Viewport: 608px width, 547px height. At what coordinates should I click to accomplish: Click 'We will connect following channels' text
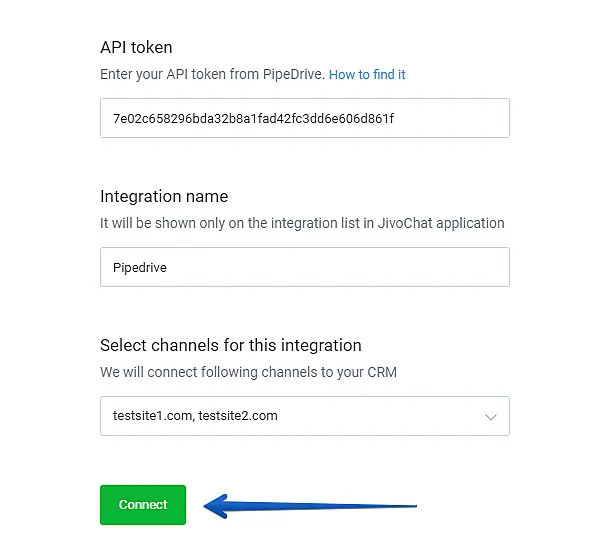pyautogui.click(x=248, y=372)
